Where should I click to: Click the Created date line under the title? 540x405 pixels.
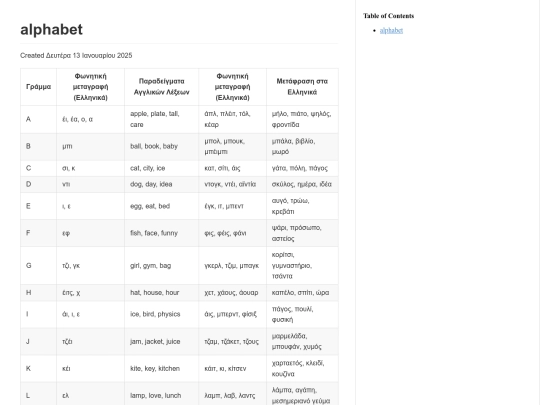pos(76,55)
